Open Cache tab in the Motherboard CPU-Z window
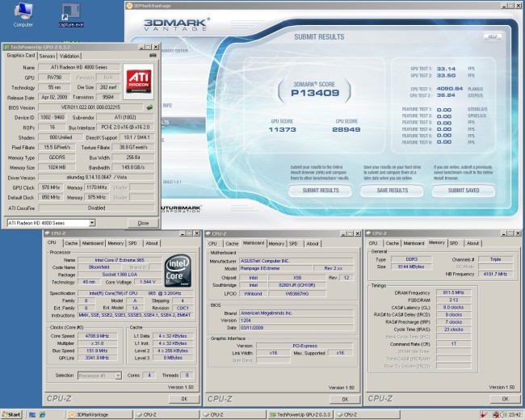The image size is (525, 420). (232, 243)
